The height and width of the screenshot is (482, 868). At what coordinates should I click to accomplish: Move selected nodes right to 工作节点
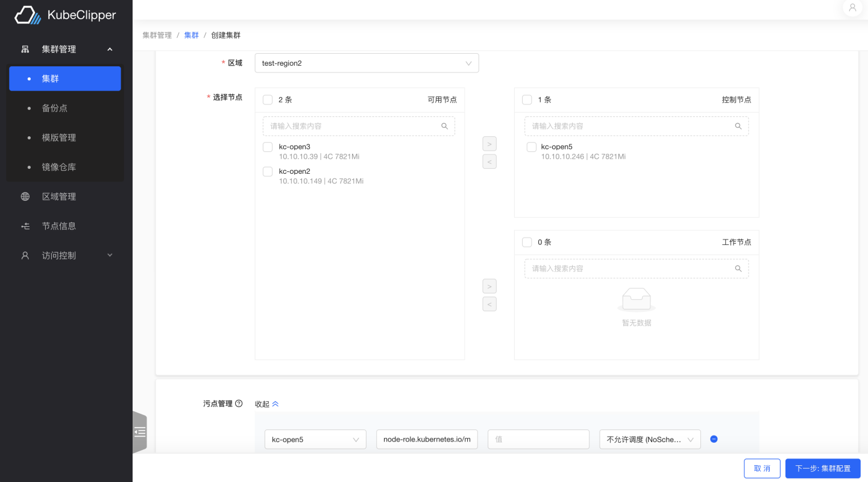(489, 286)
